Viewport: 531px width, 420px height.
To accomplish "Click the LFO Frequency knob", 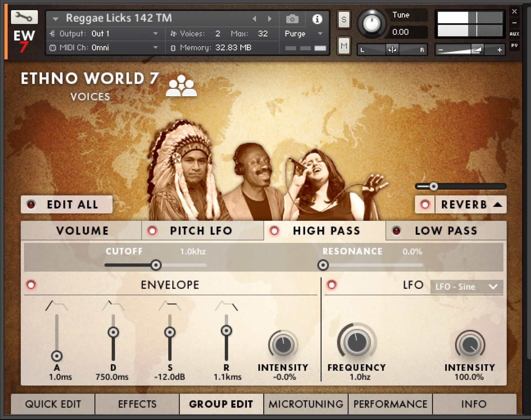I will [357, 341].
